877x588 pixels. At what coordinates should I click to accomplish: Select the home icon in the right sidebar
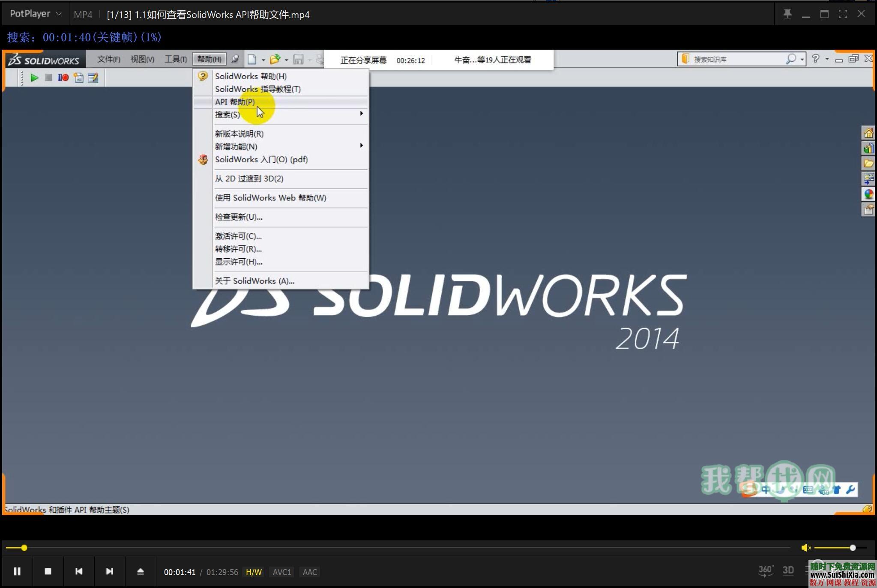pos(868,133)
